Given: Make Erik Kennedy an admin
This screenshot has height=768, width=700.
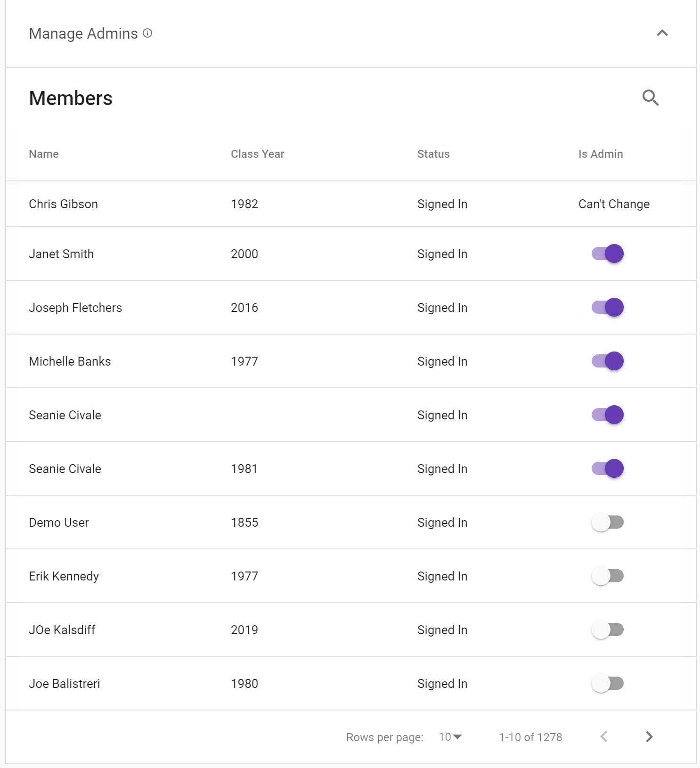Looking at the screenshot, I should pos(608,576).
